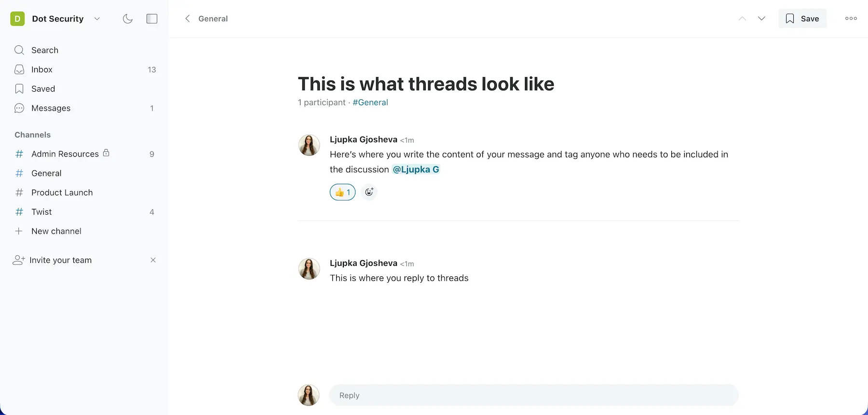868x415 pixels.
Task: Click the Search magnifier icon
Action: pos(19,50)
